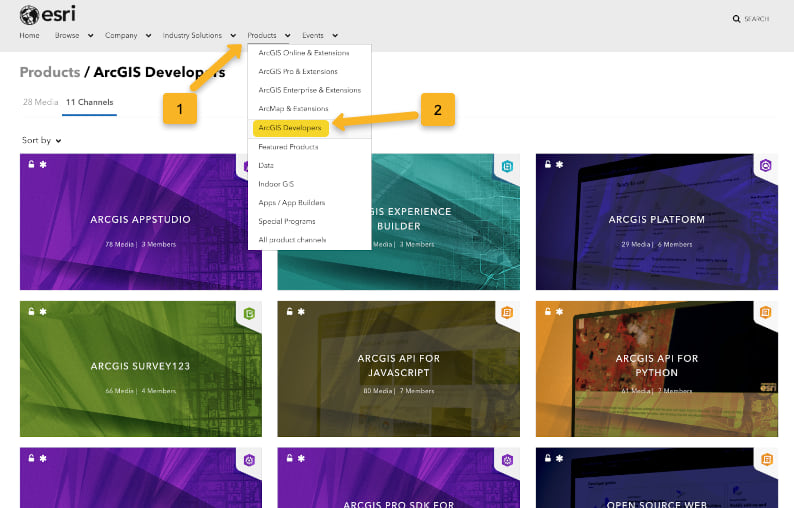Select ArcGIS Pro & Extensions menu entry
The height and width of the screenshot is (508, 794).
pyautogui.click(x=309, y=71)
